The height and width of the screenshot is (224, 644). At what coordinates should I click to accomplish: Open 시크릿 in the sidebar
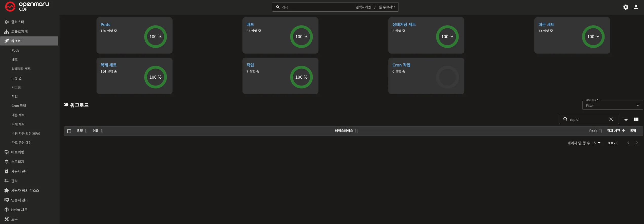(16, 87)
